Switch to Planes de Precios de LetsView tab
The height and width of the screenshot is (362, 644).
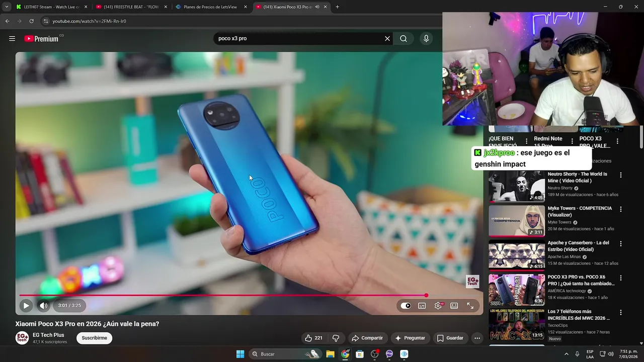coord(210,7)
